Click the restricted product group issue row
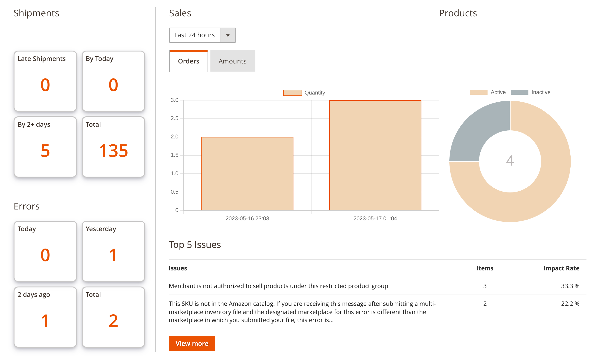This screenshot has height=364, width=592. click(x=278, y=286)
